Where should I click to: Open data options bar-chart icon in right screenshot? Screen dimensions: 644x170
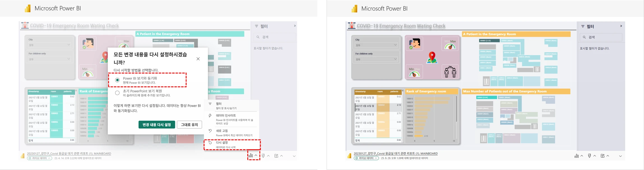[x=578, y=156]
